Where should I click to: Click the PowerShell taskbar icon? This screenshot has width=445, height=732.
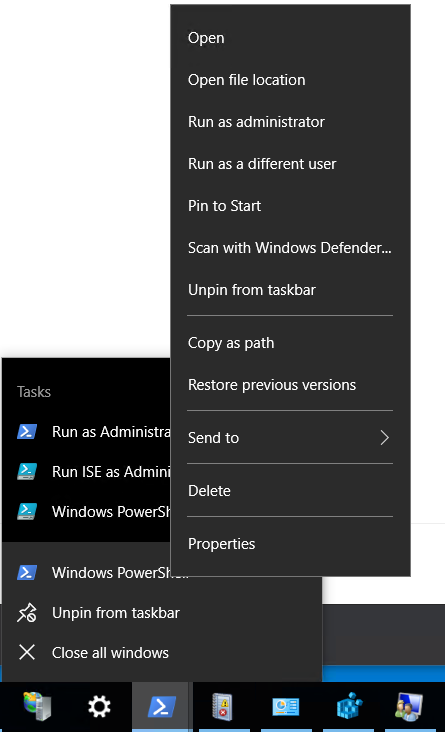click(162, 707)
